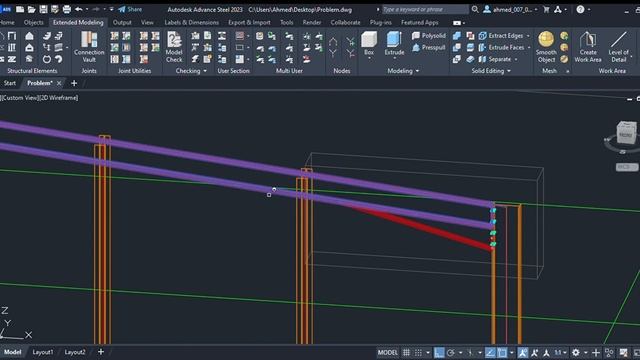
Task: Toggle isometric drafting in status bar
Action: coord(470,353)
